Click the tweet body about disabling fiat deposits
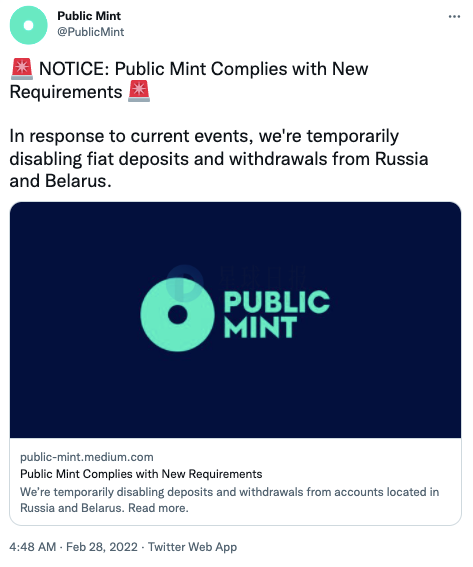The width and height of the screenshot is (473, 567). tap(219, 158)
